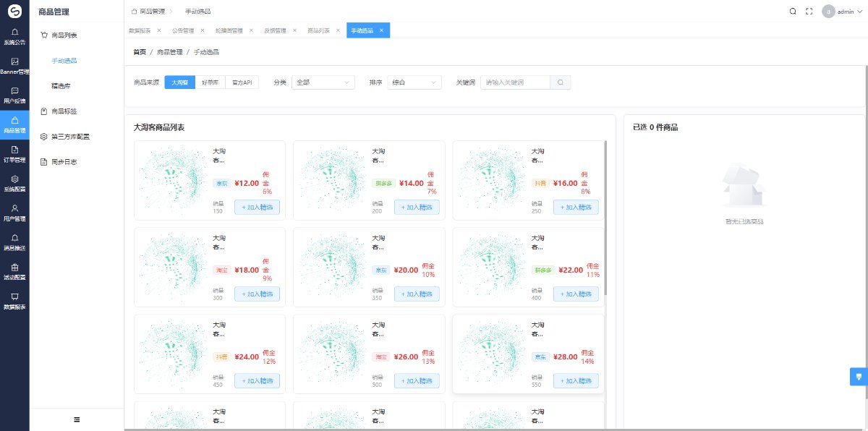The width and height of the screenshot is (868, 431).
Task: Open thumbnail of the ¥20.00 product
Action: pos(332,267)
